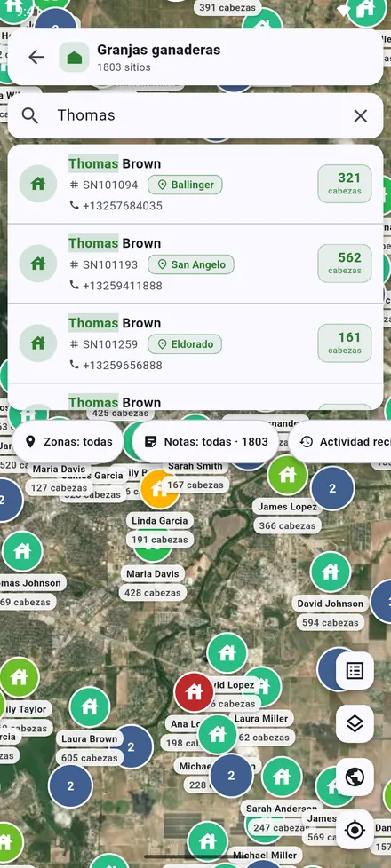Tap the 167 cabezas label
The image size is (391, 868).
(x=195, y=485)
